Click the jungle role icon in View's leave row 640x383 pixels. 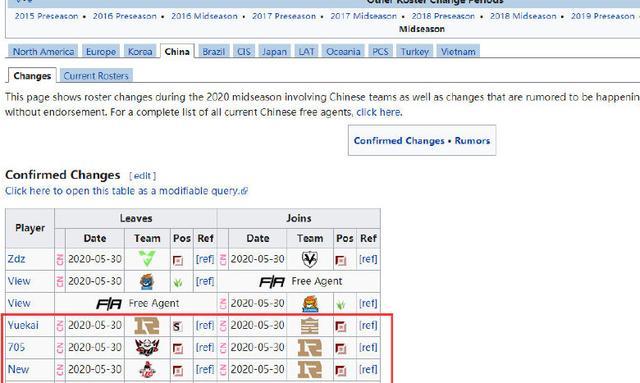pos(178,282)
